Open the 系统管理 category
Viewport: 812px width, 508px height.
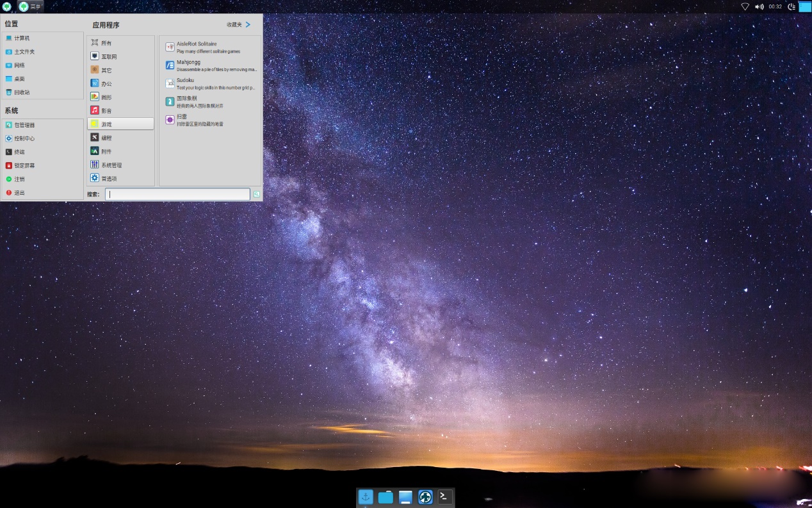[111, 165]
